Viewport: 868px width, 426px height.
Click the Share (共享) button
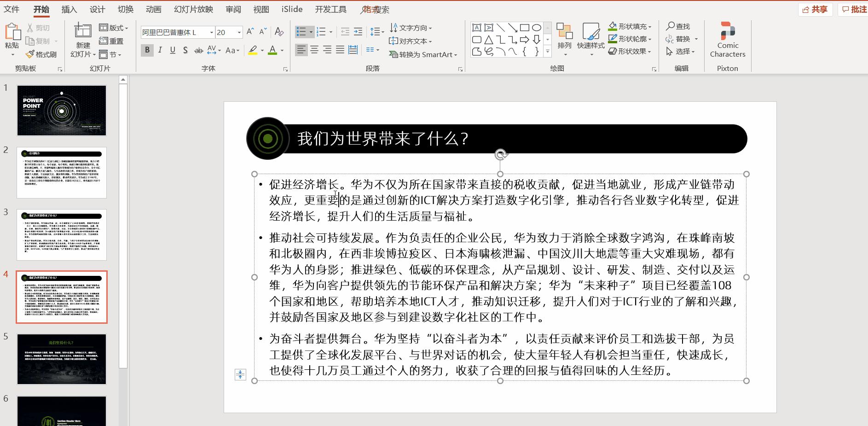tap(815, 9)
